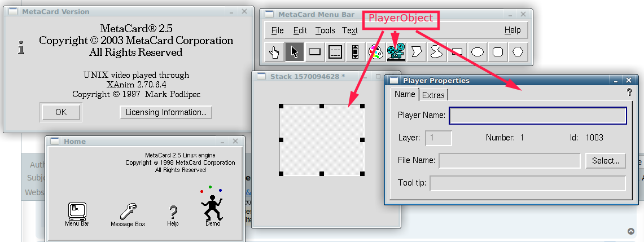Click the selected player object in Stack window
The image size is (644, 242).
click(x=322, y=140)
